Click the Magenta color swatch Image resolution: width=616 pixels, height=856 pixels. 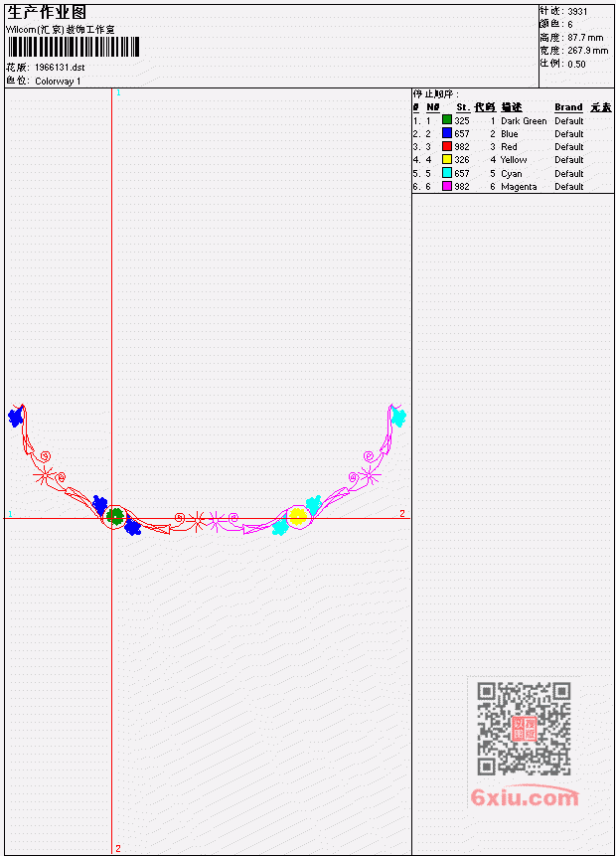tap(447, 186)
